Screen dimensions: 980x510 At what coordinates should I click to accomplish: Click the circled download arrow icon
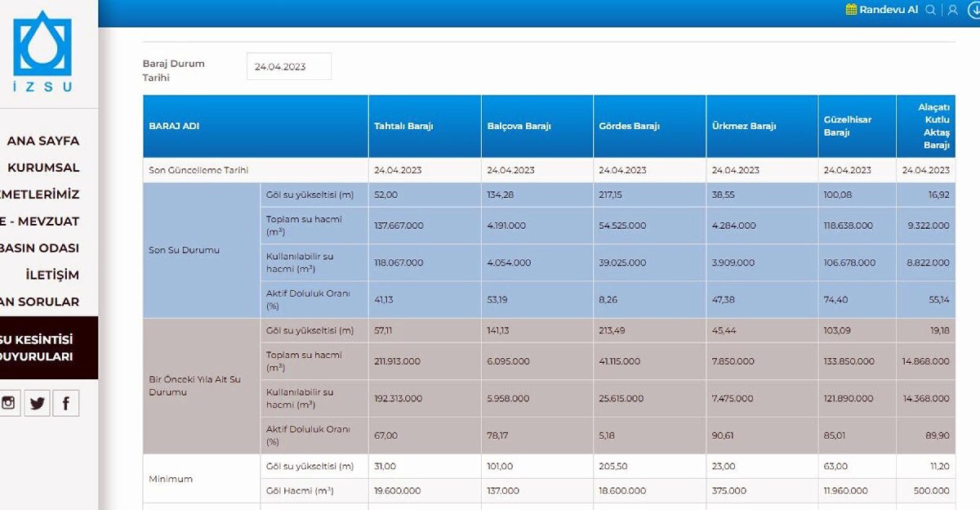click(x=974, y=10)
